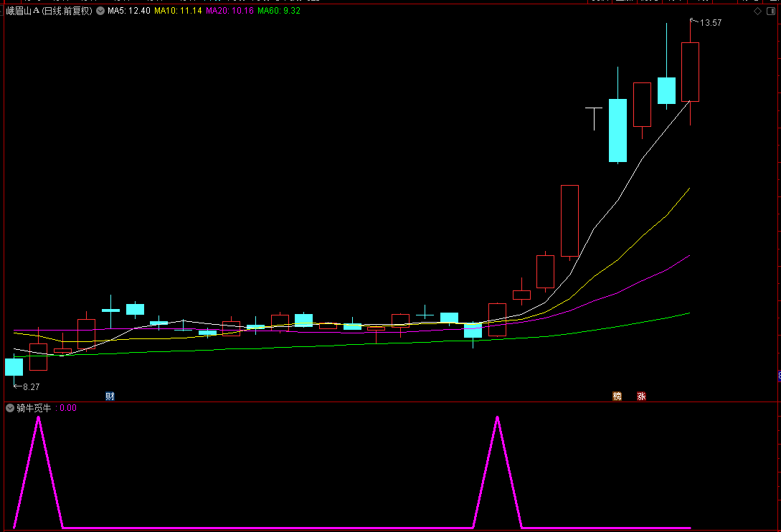781x532 pixels.
Task: Open the main chart dropdown after 前复权
Action: coord(100,11)
